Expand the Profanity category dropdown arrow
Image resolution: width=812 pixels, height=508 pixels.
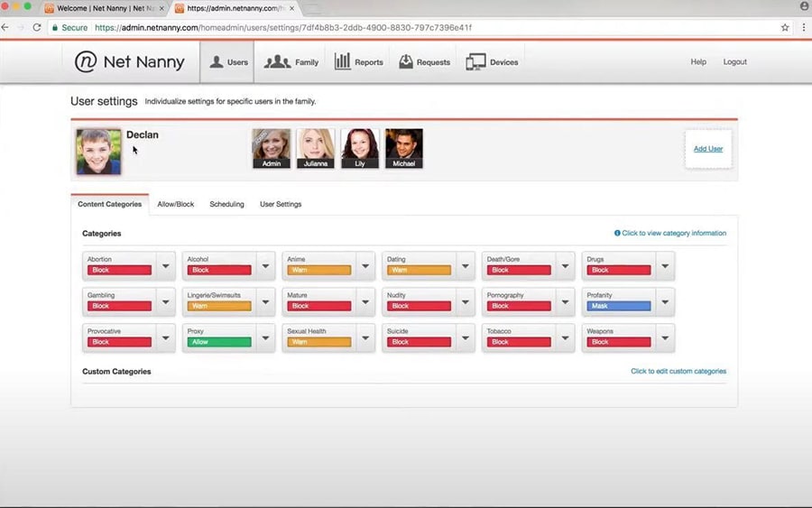[x=665, y=302]
